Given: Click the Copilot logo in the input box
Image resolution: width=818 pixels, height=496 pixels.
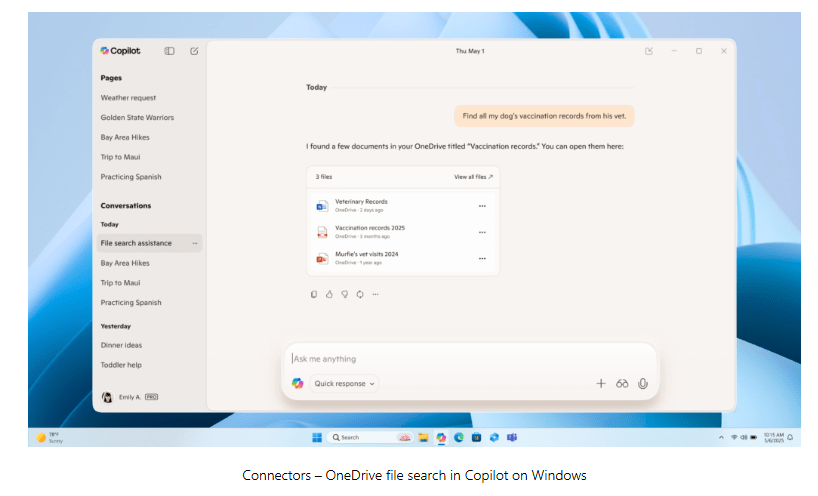Looking at the screenshot, I should pyautogui.click(x=297, y=383).
